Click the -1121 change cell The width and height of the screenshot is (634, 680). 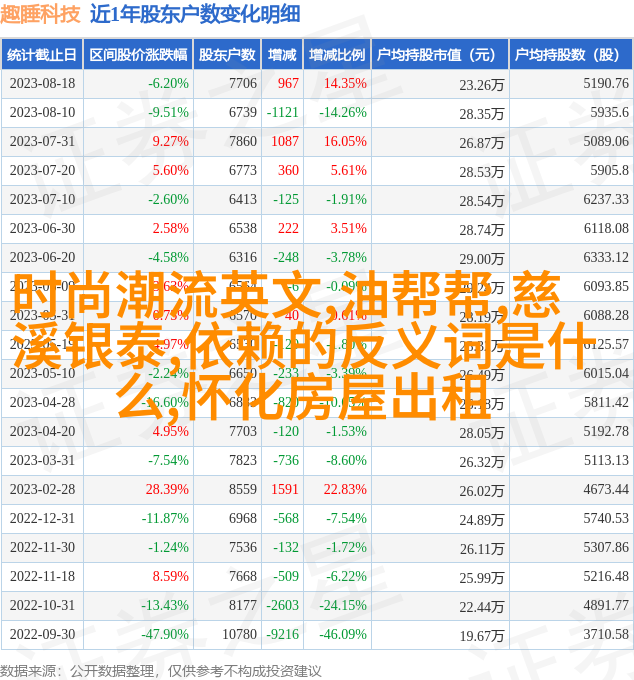tap(282, 112)
